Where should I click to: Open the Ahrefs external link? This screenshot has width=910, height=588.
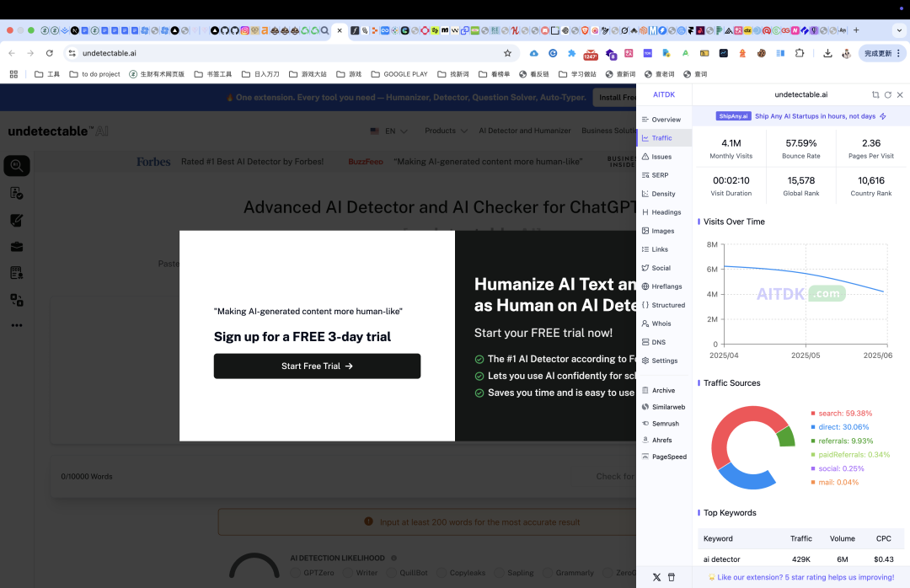(656, 441)
